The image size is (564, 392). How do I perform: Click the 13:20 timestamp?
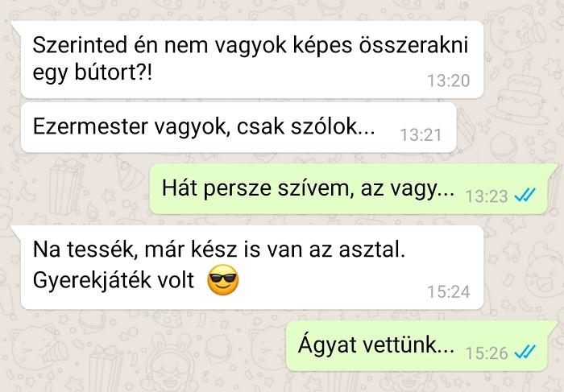click(x=448, y=80)
